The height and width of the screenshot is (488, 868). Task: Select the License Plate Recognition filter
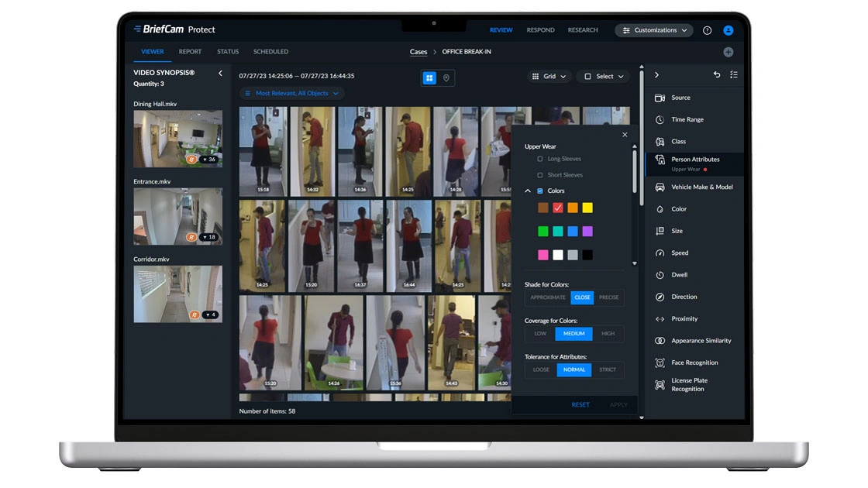(x=688, y=385)
